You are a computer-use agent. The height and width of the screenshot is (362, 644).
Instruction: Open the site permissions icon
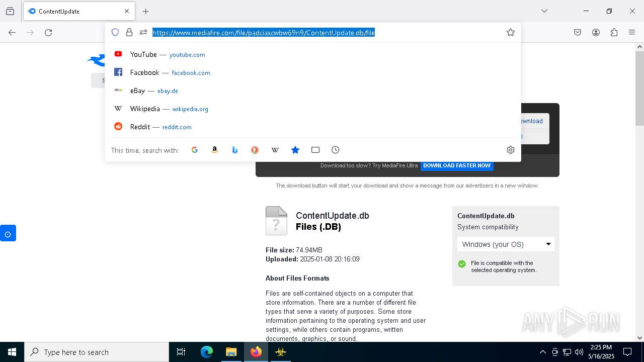(x=143, y=32)
